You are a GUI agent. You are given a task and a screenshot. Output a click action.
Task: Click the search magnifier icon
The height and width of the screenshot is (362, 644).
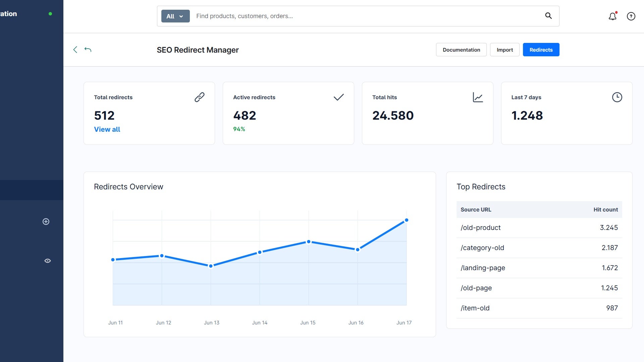548,16
